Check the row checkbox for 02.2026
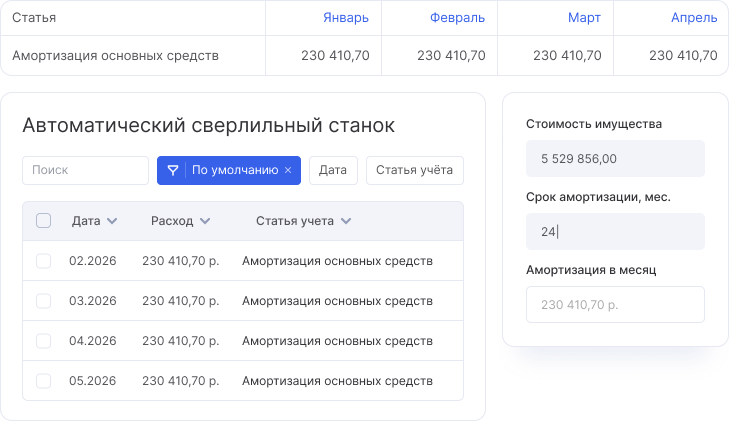 tap(44, 261)
